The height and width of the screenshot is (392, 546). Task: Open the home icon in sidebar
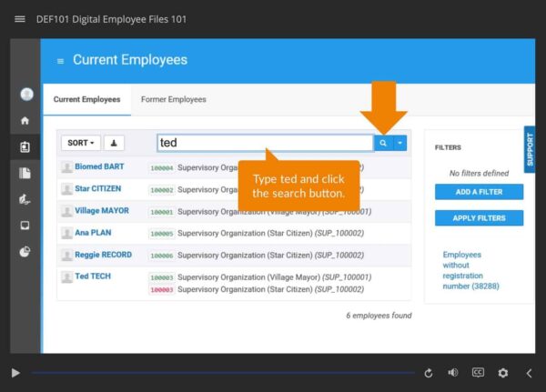coord(25,120)
